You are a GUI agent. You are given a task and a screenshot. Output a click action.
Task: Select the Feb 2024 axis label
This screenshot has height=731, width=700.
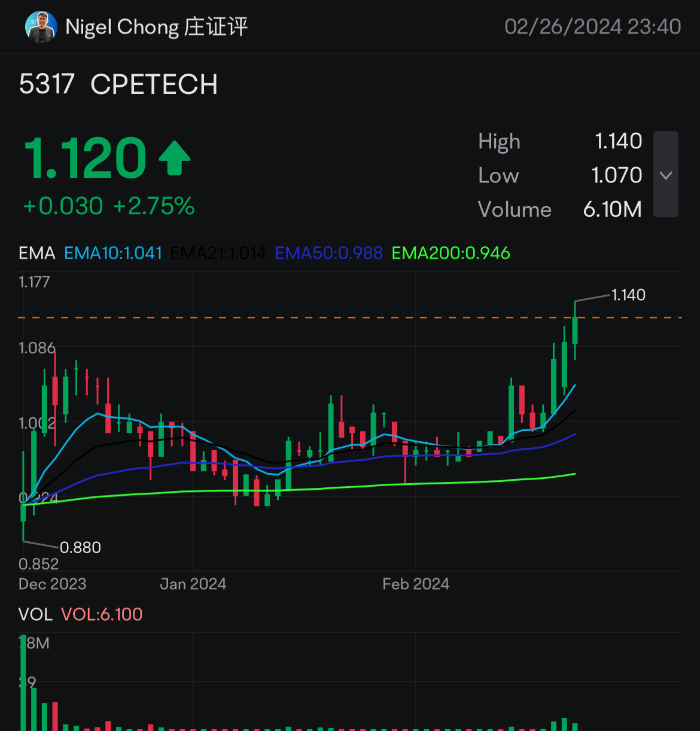(416, 584)
